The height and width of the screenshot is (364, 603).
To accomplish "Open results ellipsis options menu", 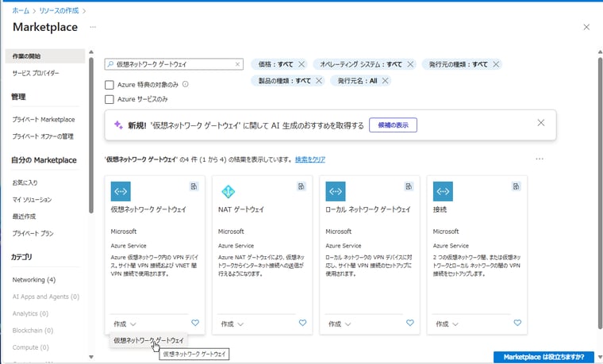I will click(540, 159).
